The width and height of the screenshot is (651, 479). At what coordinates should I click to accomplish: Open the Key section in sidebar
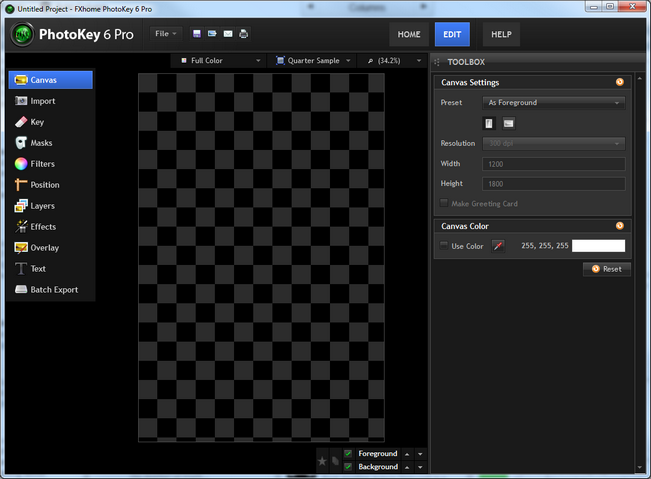tap(51, 122)
